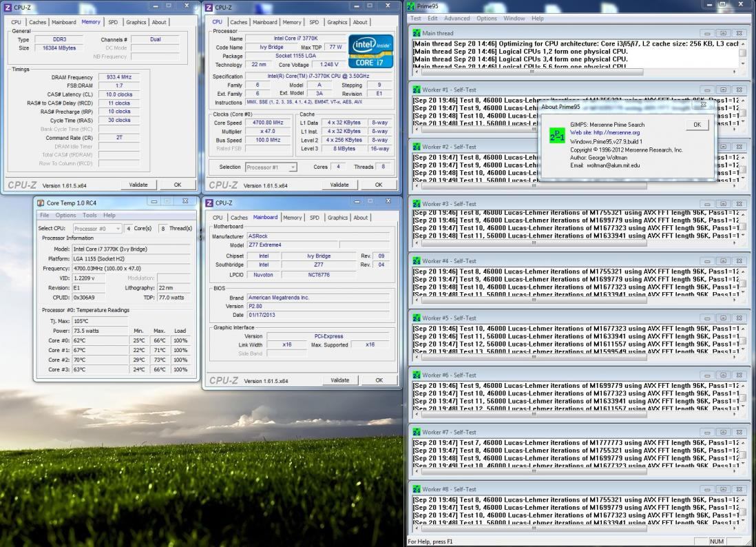Click OK in the CPU-Z Mainboard window
756x547 pixels.
(379, 380)
